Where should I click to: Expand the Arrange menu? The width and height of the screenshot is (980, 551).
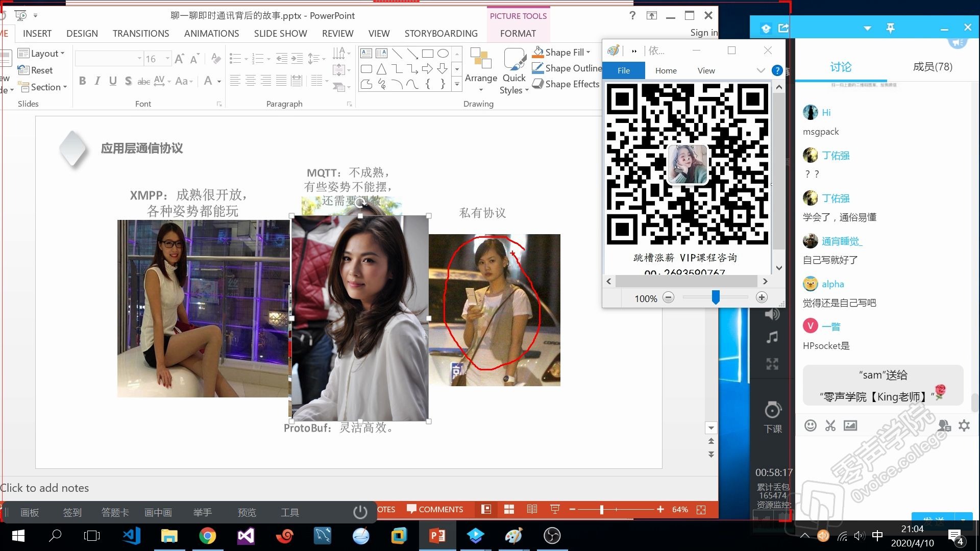tap(481, 71)
